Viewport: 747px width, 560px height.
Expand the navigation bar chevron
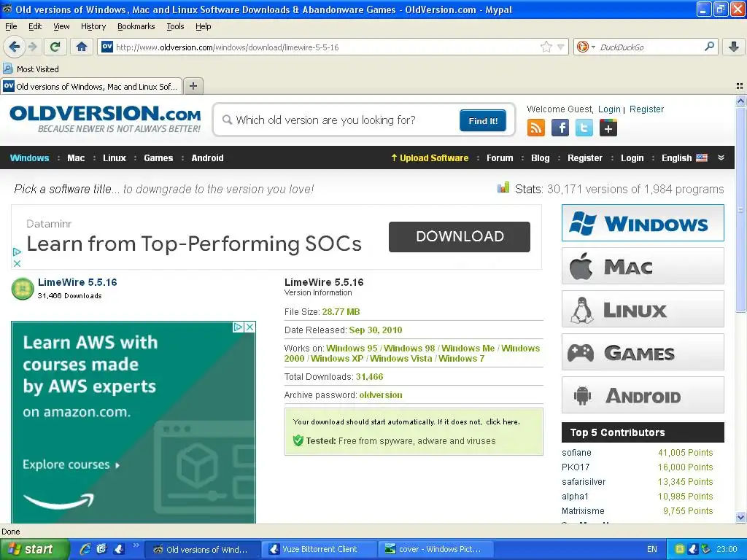[721, 157]
